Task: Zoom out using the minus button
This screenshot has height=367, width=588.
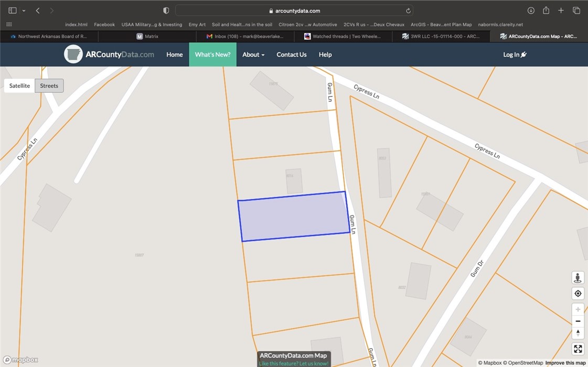Action: point(578,321)
